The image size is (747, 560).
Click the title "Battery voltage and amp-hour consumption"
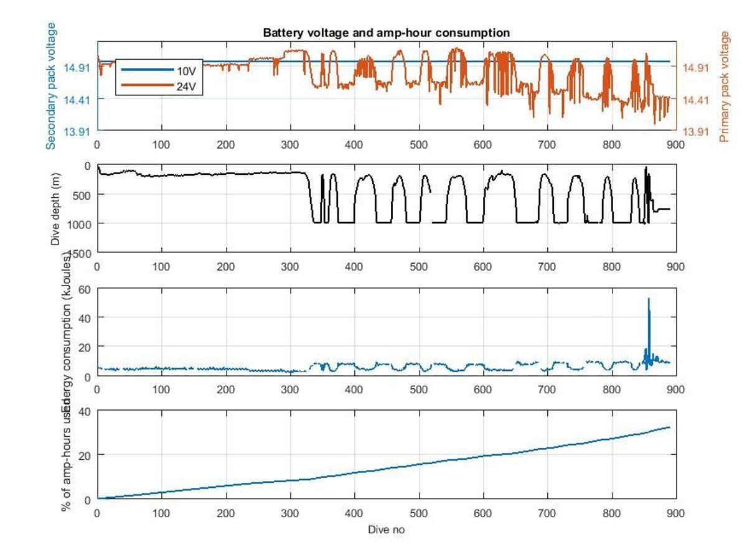[386, 33]
